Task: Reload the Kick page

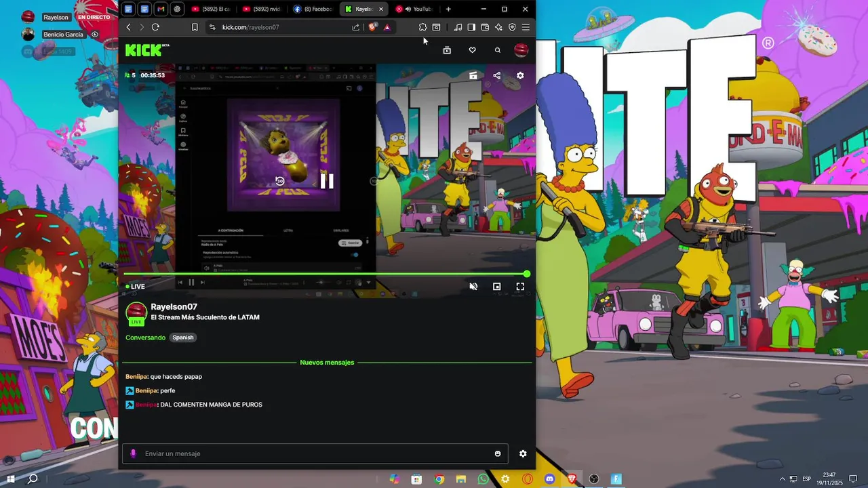Action: [155, 27]
